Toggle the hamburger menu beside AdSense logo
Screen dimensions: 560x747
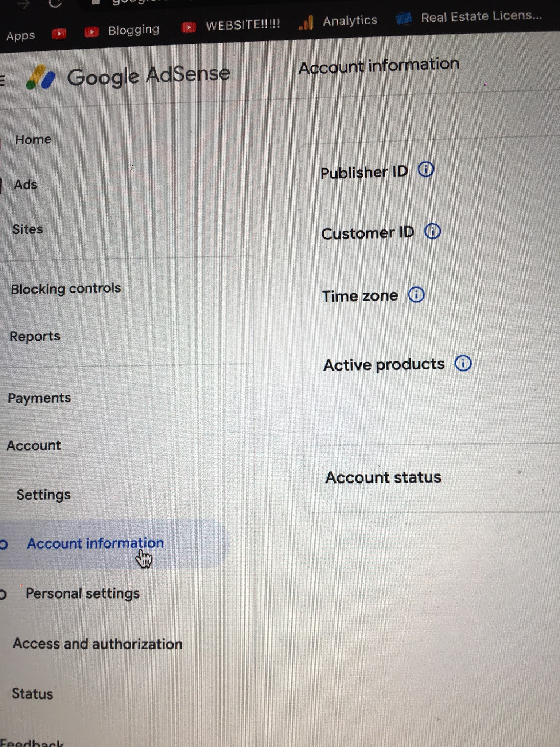pyautogui.click(x=2, y=80)
